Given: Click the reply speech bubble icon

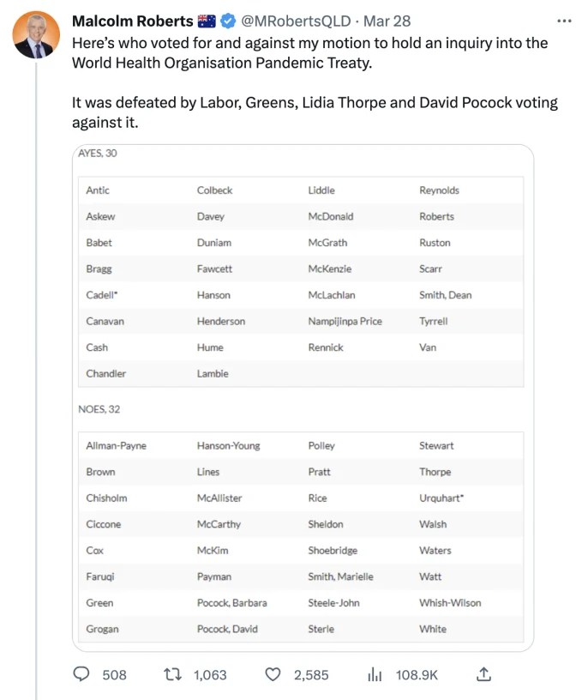Looking at the screenshot, I should click(x=81, y=675).
